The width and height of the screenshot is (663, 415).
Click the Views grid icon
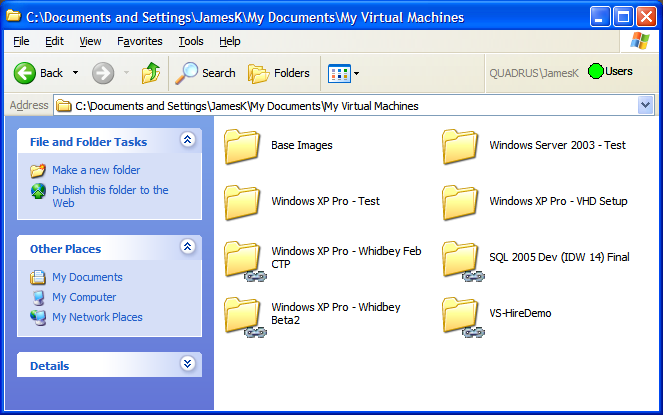339,74
